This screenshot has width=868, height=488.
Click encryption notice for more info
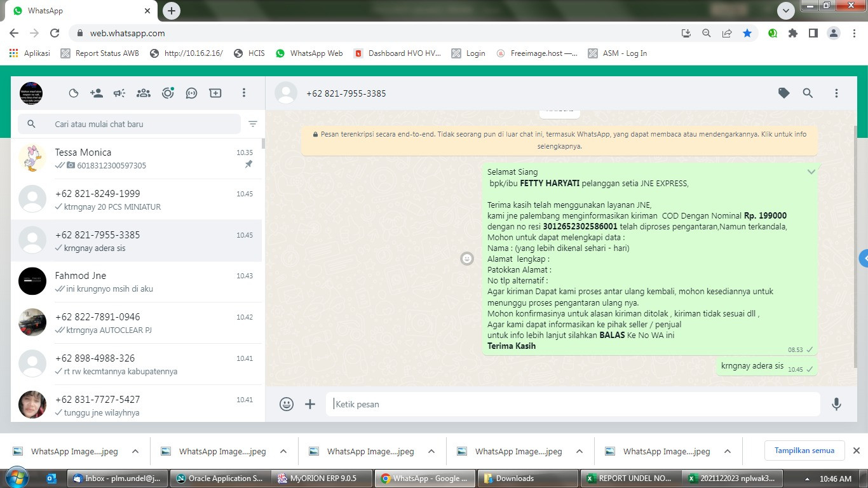coord(559,140)
